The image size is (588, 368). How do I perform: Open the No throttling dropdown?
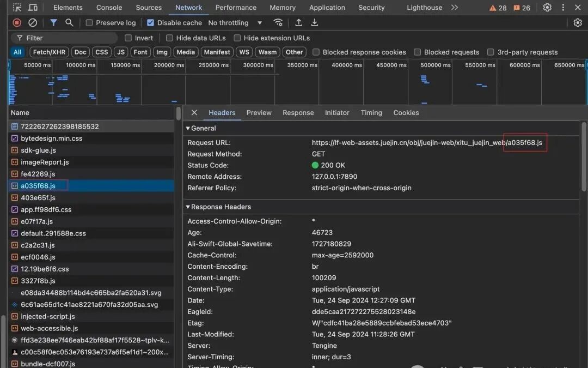pos(235,23)
